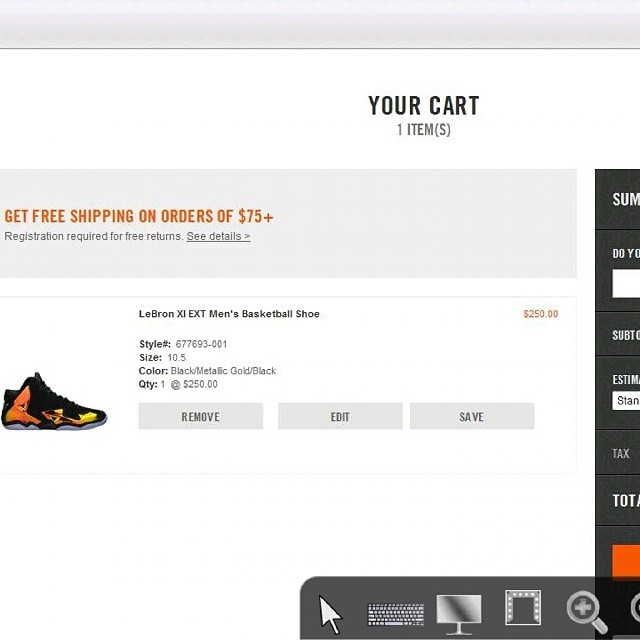Click the film frame icon in toolbar
This screenshot has height=640, width=640.
pos(522,608)
